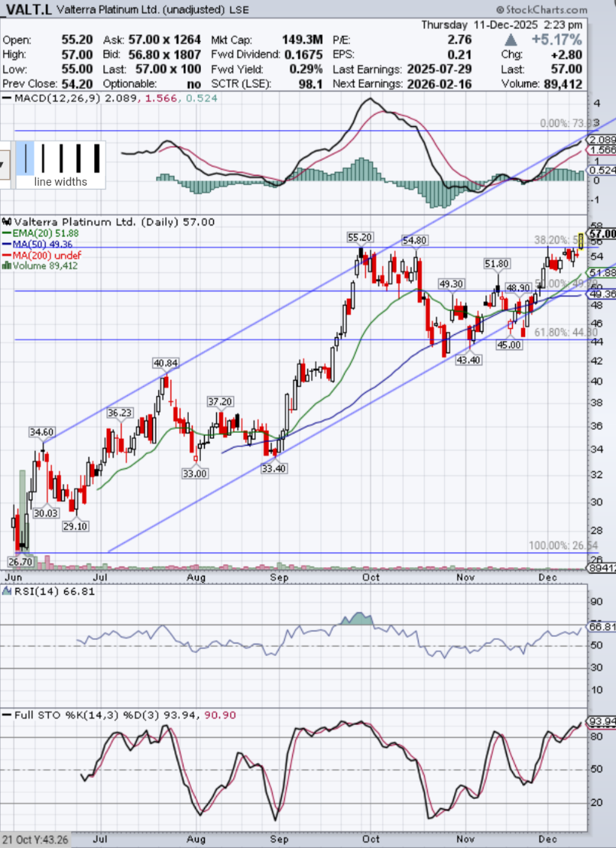616x848 pixels.
Task: Click the 49.30 price annotation
Action: point(451,284)
